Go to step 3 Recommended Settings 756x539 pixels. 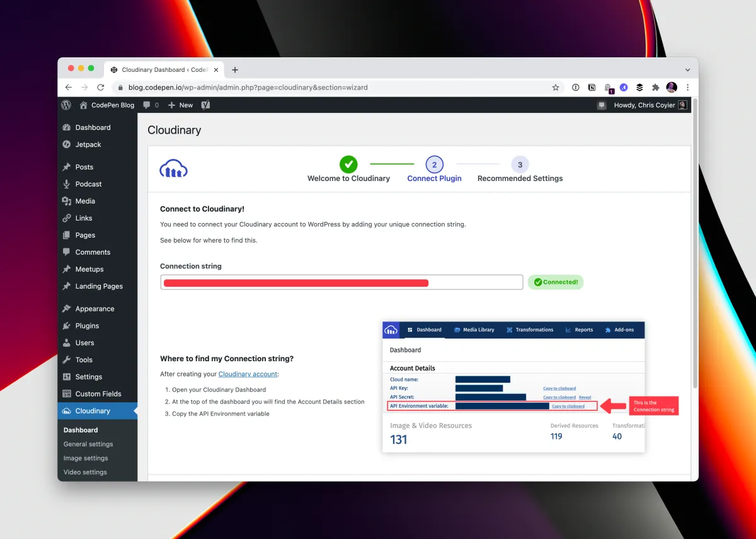pos(520,170)
